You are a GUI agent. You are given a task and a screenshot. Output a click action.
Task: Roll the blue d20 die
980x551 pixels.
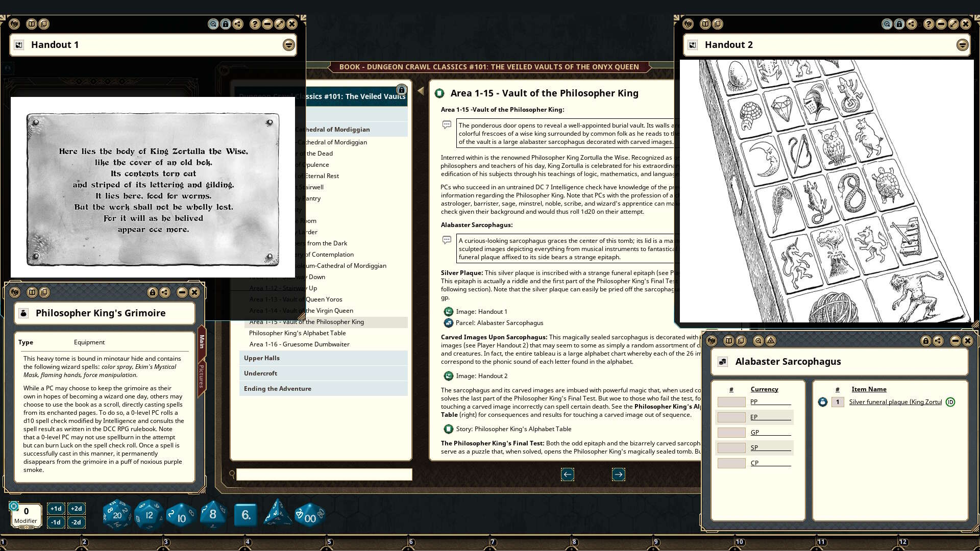click(x=116, y=514)
